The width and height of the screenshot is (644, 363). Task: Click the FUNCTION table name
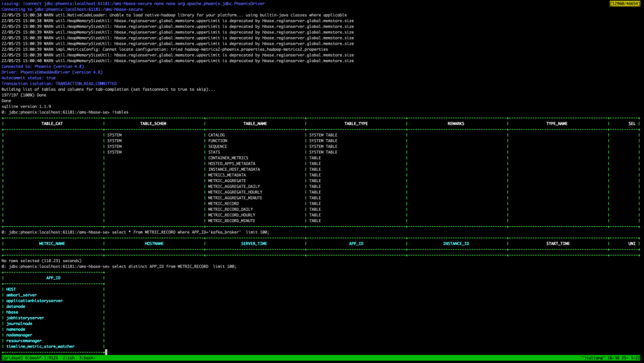point(218,141)
